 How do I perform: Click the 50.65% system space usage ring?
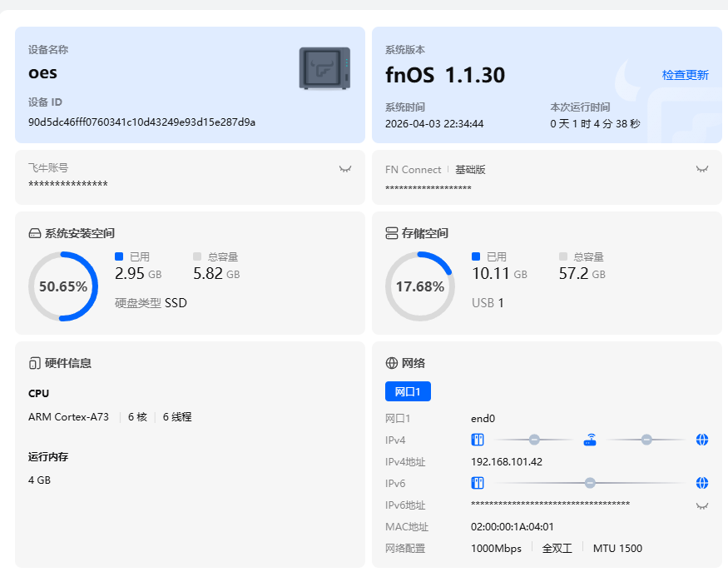pyautogui.click(x=63, y=286)
